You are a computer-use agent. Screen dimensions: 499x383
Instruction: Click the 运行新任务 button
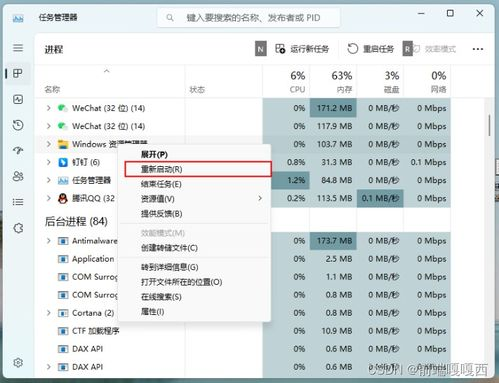302,49
